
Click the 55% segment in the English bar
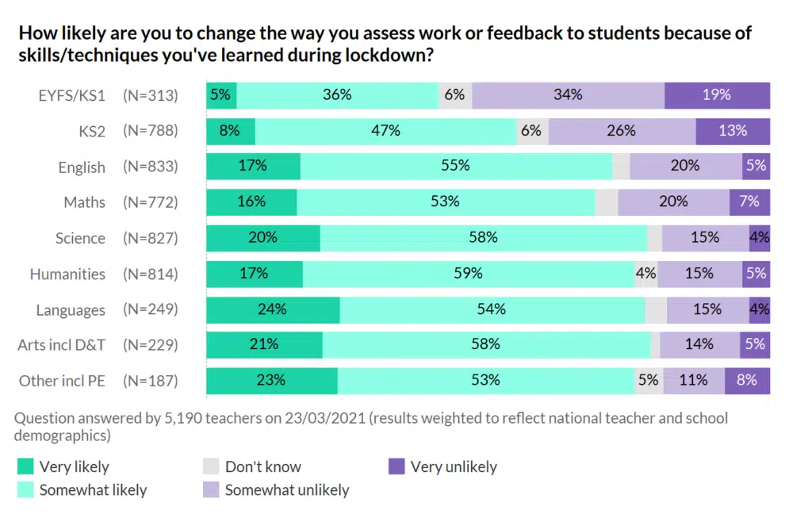point(456,166)
